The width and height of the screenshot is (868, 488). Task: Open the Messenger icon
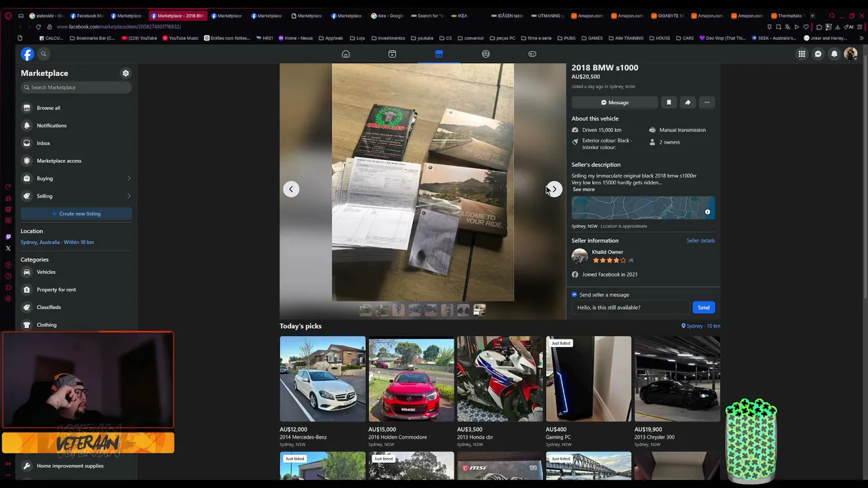coord(818,54)
